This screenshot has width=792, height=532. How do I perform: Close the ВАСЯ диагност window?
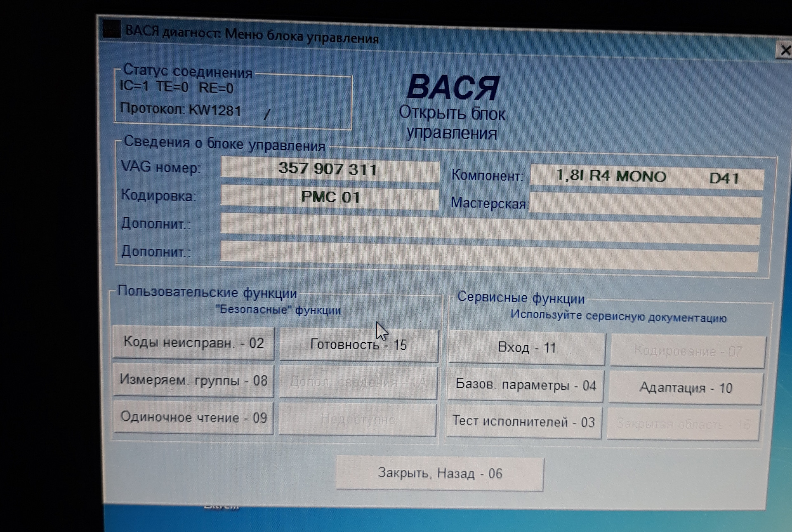[784, 50]
